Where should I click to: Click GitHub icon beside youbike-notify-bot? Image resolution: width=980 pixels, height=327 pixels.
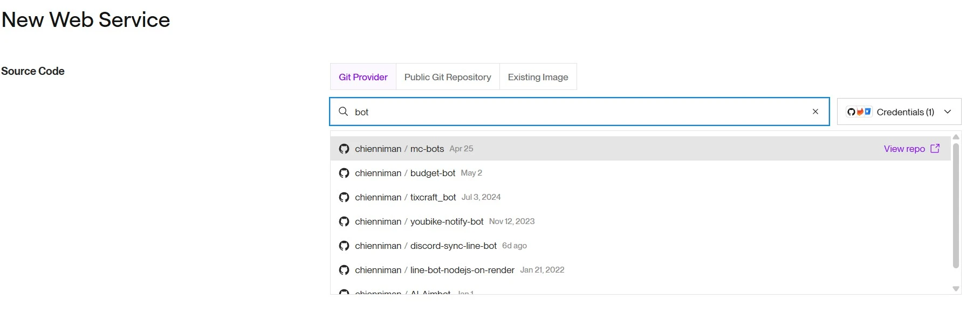tap(344, 221)
